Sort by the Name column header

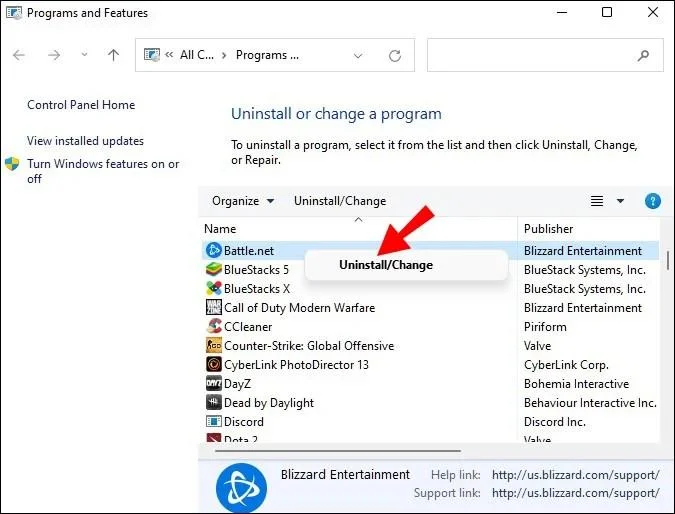click(x=220, y=229)
